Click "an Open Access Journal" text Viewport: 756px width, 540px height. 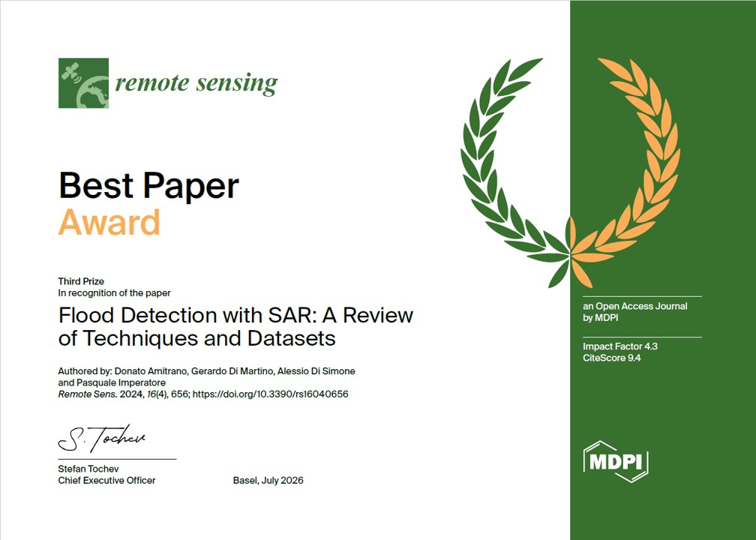tap(635, 306)
